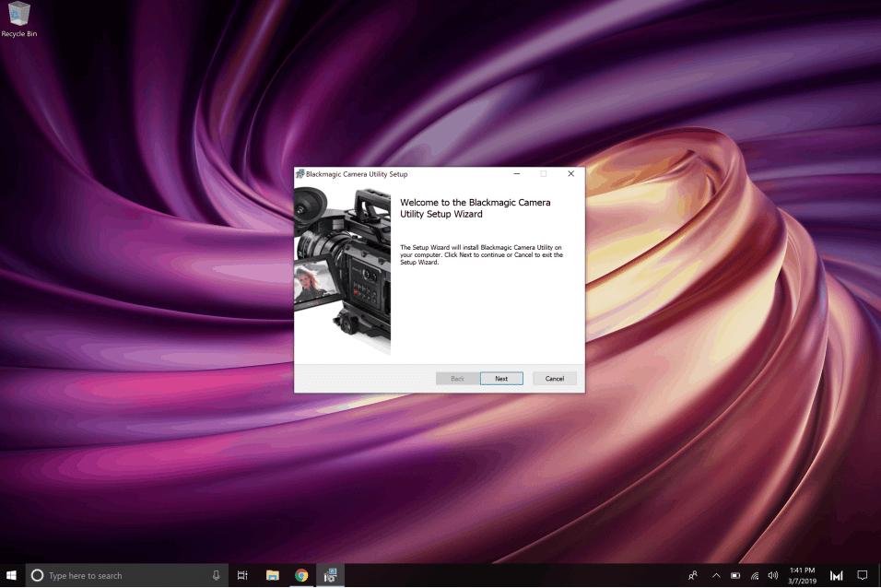Screen dimensions: 881x588
Task: Click the camera image in setup wizard
Action: point(342,271)
